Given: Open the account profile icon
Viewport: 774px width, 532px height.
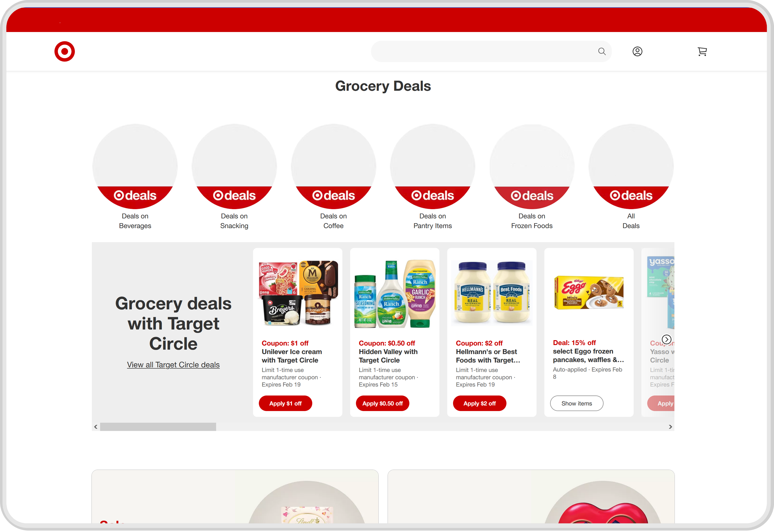Looking at the screenshot, I should pyautogui.click(x=637, y=51).
